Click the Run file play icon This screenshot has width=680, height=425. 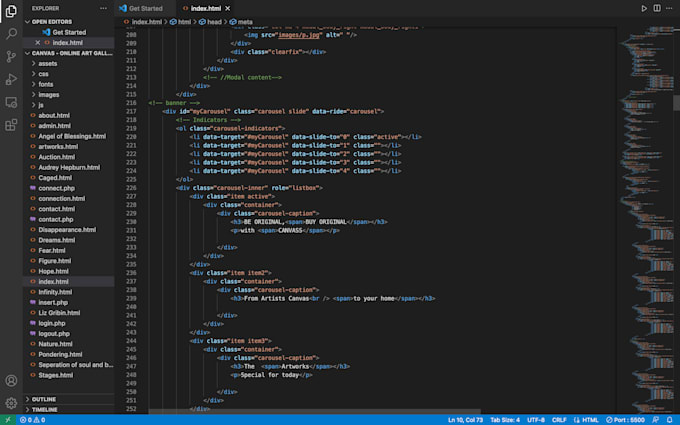644,8
